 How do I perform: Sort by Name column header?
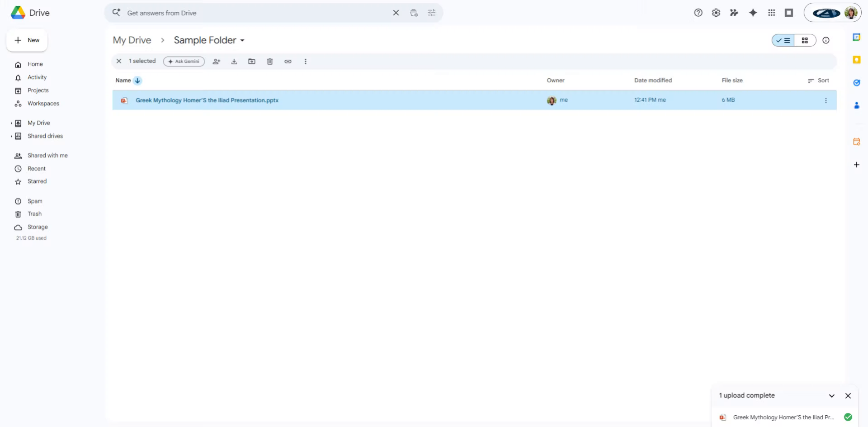(123, 81)
